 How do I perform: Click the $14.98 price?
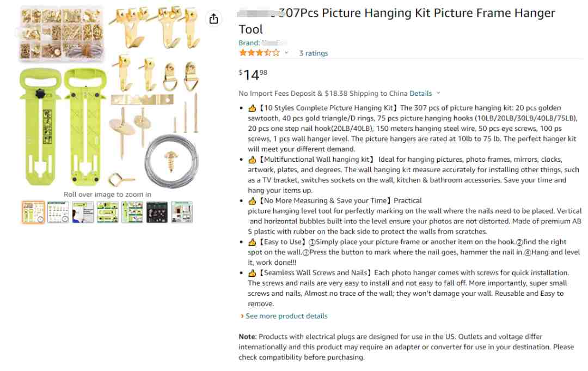click(x=253, y=75)
